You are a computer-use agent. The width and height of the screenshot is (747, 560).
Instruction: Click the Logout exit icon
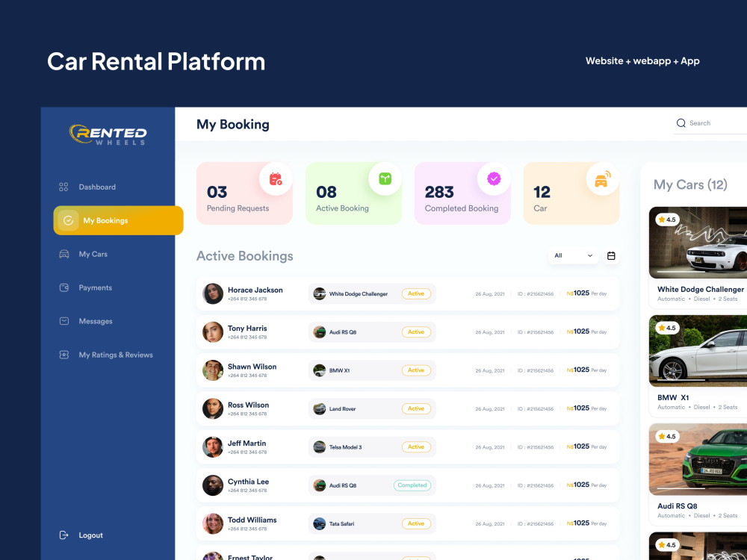(x=63, y=535)
